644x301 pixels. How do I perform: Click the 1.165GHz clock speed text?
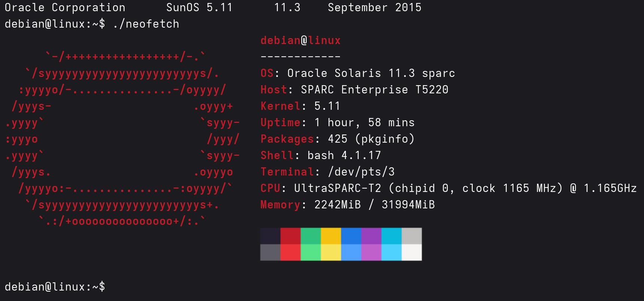(x=610, y=188)
